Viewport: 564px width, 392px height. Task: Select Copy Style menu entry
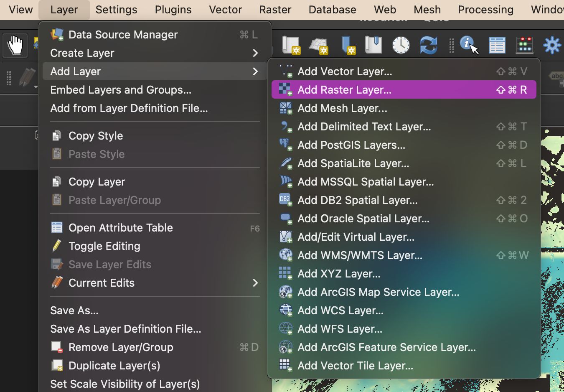[x=155, y=136]
